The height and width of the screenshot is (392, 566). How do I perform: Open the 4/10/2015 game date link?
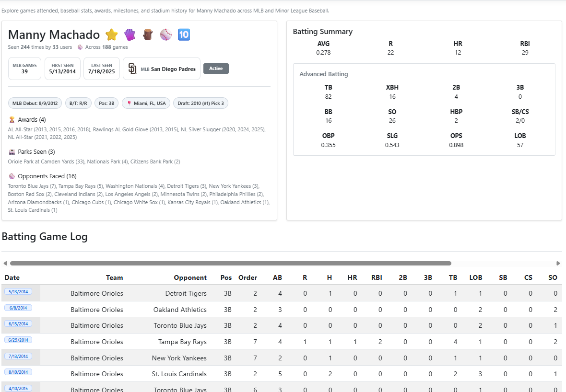tap(18, 388)
